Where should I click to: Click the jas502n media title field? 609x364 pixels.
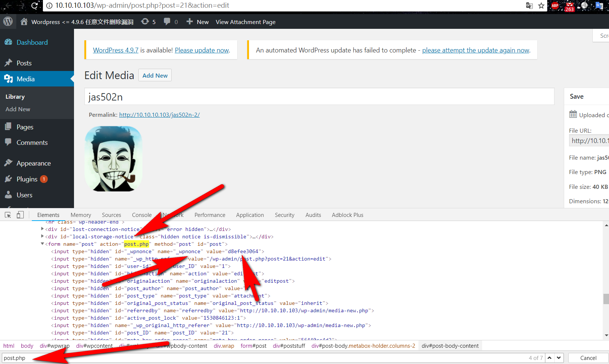pyautogui.click(x=319, y=97)
